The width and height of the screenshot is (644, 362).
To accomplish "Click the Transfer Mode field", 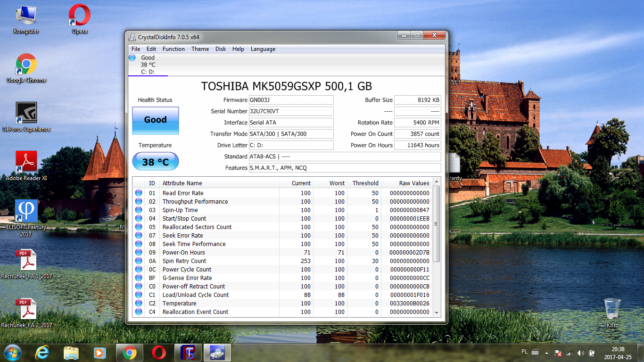I will point(291,134).
